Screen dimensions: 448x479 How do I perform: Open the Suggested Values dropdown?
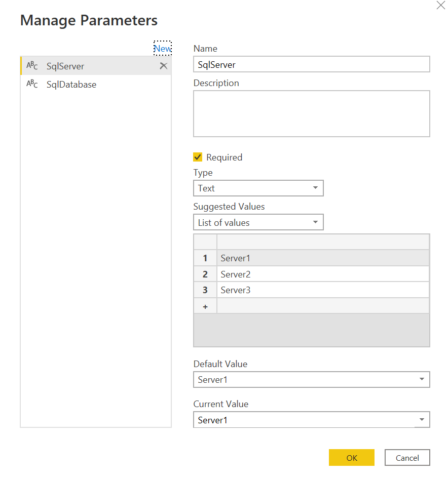(x=258, y=222)
